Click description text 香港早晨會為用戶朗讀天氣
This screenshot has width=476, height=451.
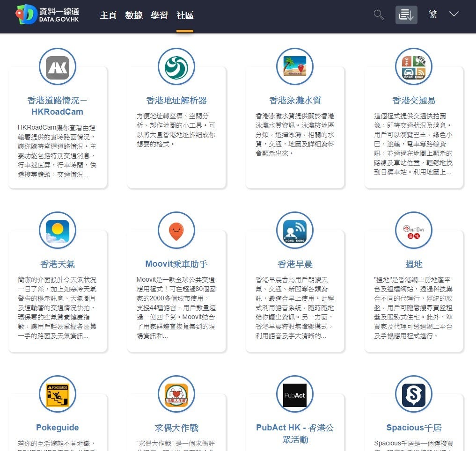pyautogui.click(x=295, y=307)
